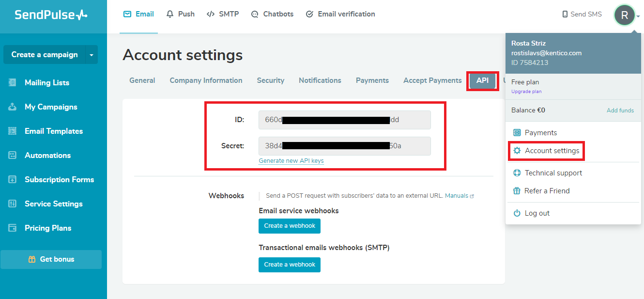Select the API tab
This screenshot has height=299, width=644.
[x=483, y=81]
